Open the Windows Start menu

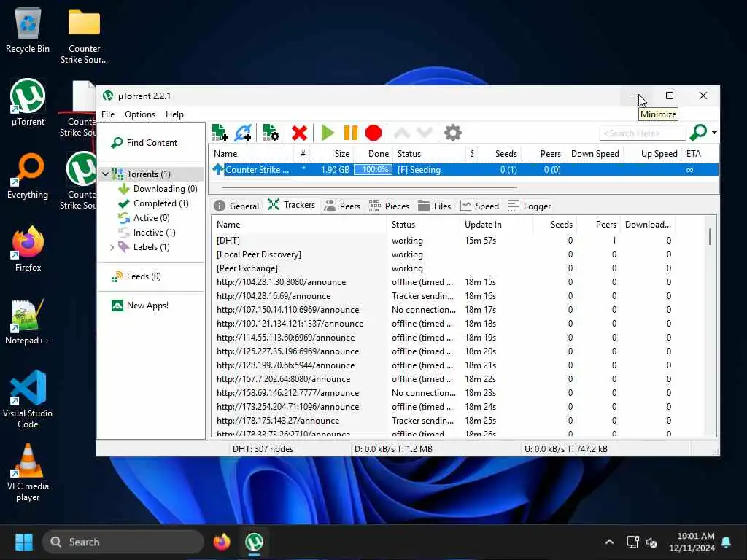coord(24,542)
